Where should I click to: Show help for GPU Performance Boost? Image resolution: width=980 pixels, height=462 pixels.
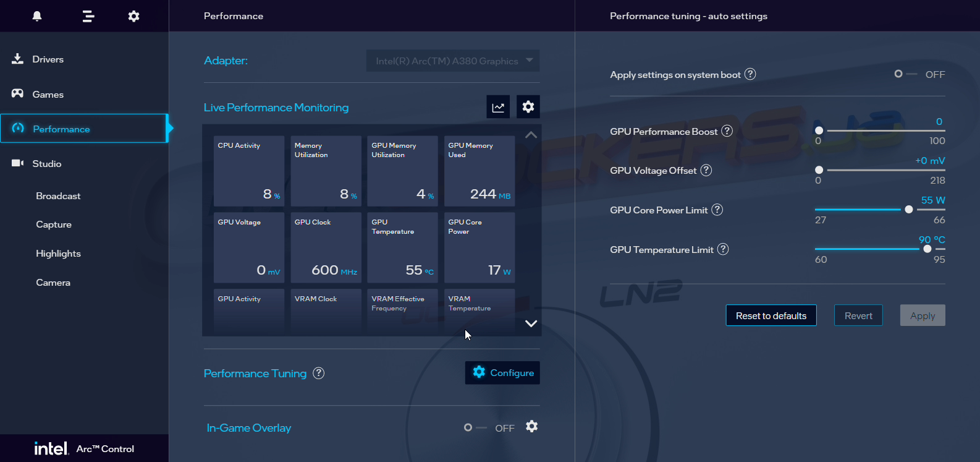click(x=727, y=131)
